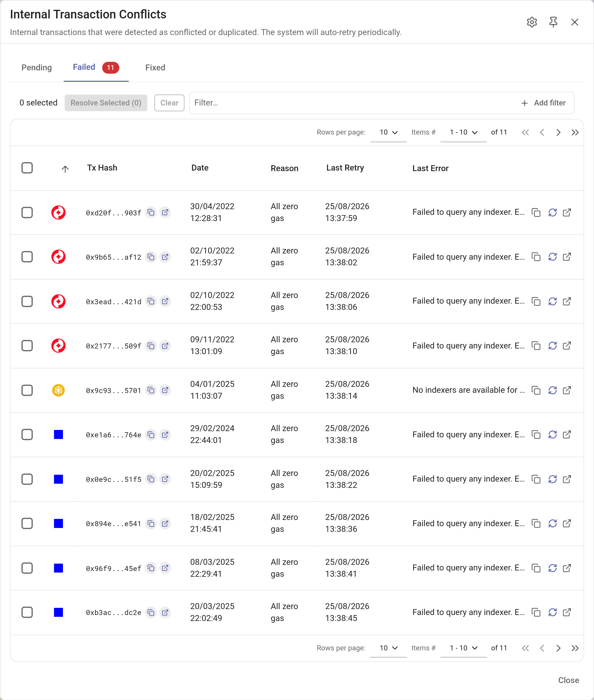Image resolution: width=594 pixels, height=700 pixels.
Task: Pin the conflicts dialog
Action: click(x=553, y=22)
